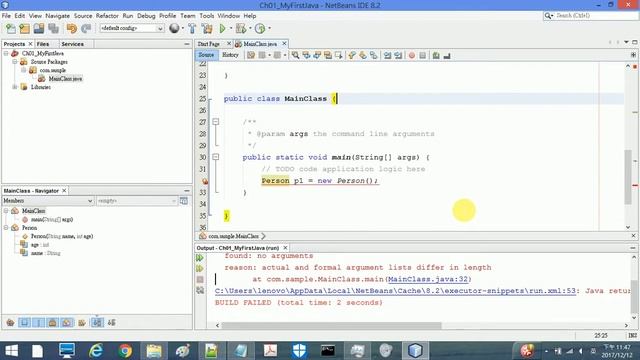Viewport: 640px width, 360px height.
Task: Run the project with green play icon
Action: [222, 28]
